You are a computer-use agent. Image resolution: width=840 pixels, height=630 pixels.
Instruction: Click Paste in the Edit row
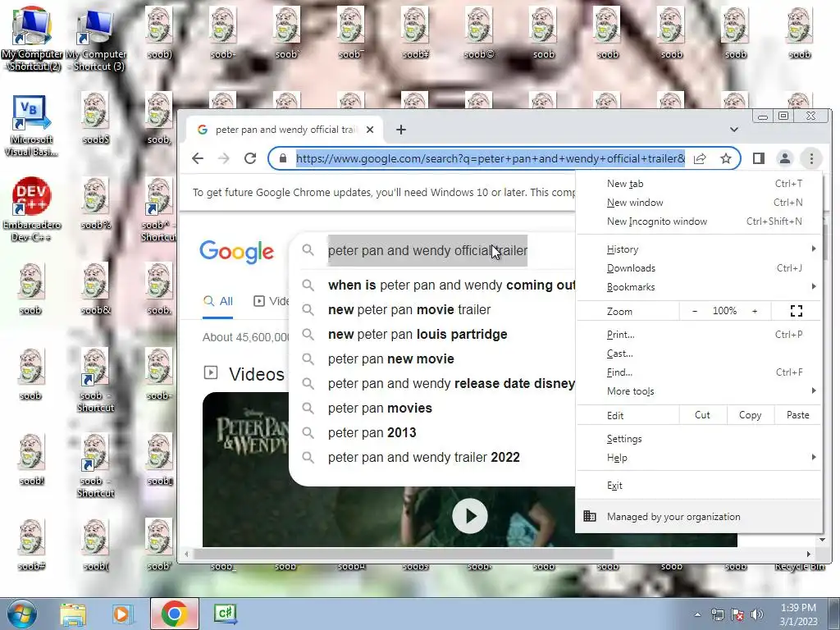click(797, 415)
